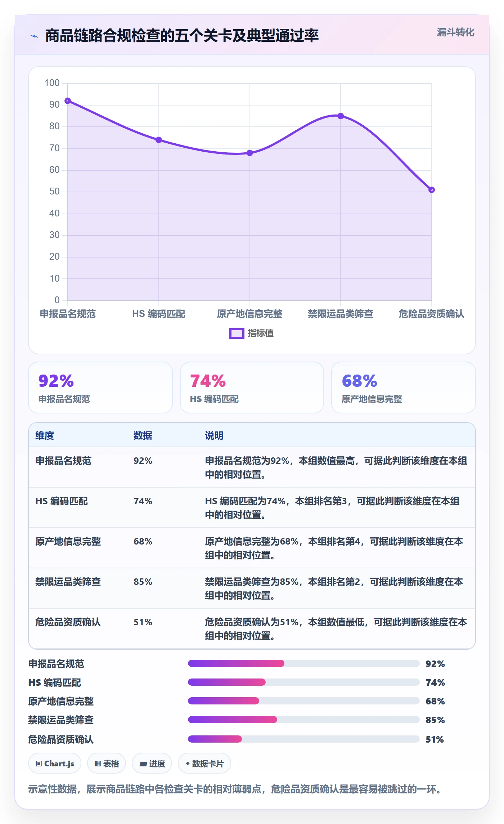Viewport: 504px width, 824px height.
Task: Click the chart point for 危险品资质确认
Action: coord(432,190)
